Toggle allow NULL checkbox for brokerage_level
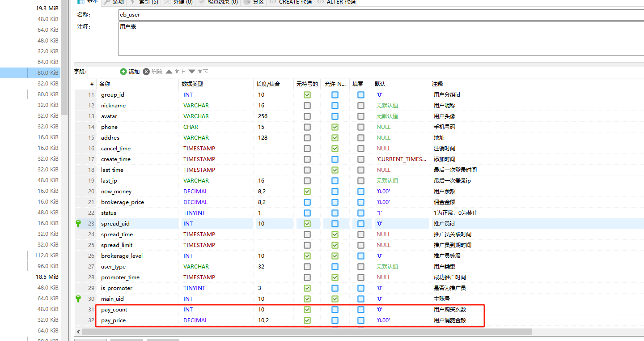This screenshot has height=341, width=644. (335, 256)
